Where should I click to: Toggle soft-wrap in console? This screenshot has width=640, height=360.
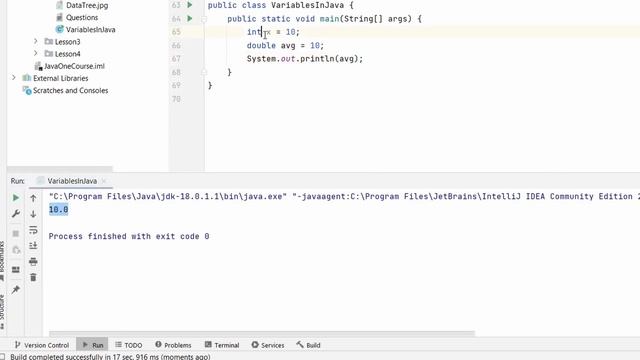click(x=33, y=230)
